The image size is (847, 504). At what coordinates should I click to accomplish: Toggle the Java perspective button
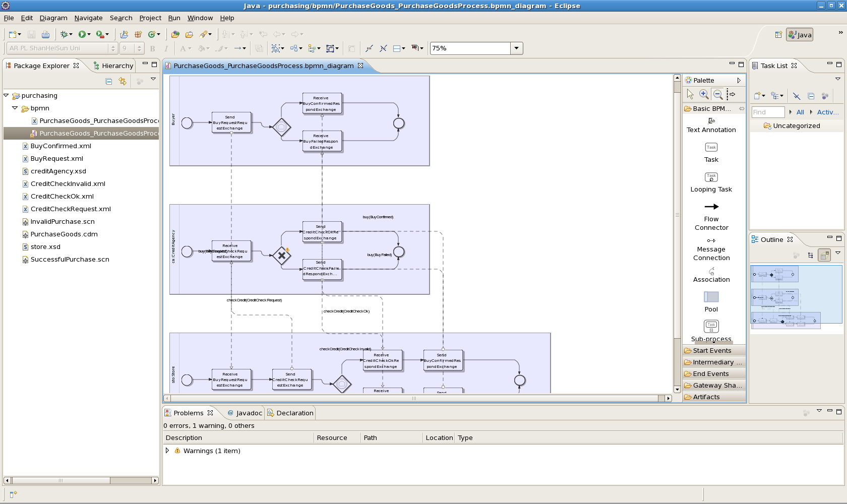pos(800,35)
